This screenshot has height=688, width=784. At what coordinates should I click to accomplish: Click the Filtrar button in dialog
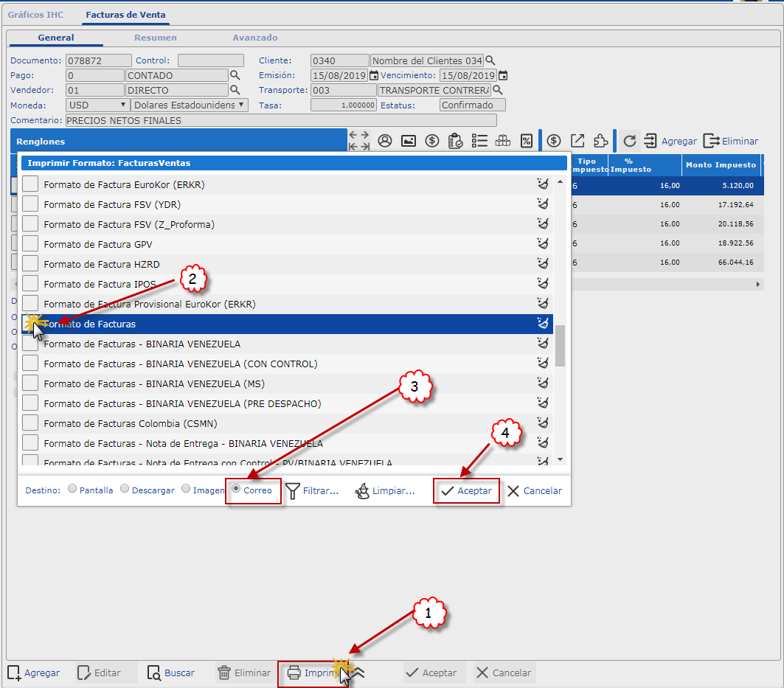[x=312, y=491]
